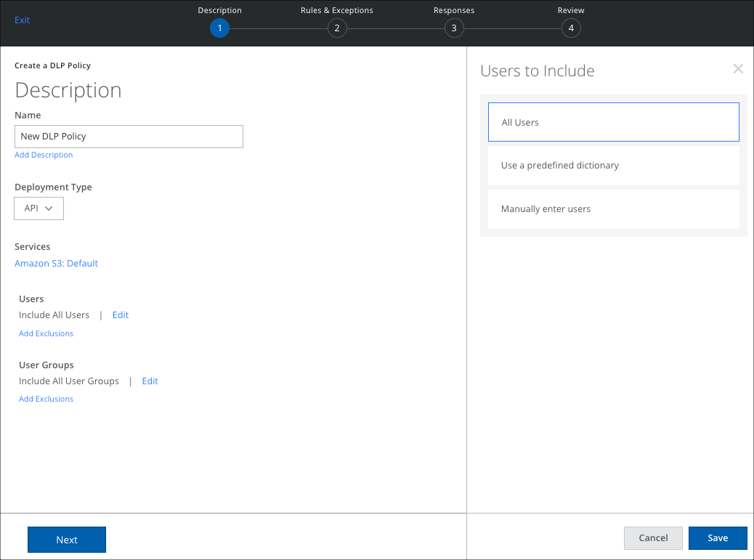Cancel the user inclusion changes
This screenshot has width=754, height=560.
tap(653, 538)
